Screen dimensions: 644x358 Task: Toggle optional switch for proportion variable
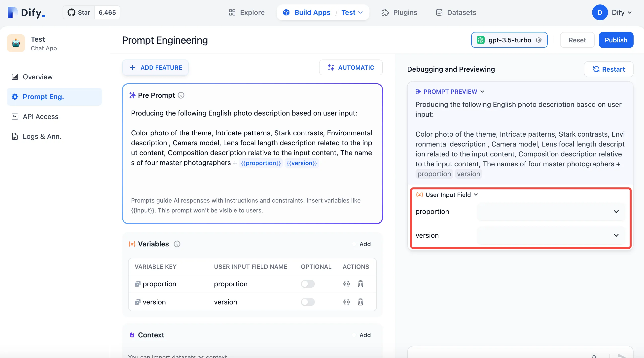pos(308,284)
